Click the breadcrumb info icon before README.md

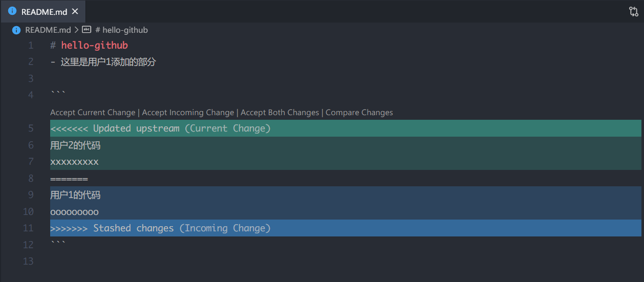(16, 30)
